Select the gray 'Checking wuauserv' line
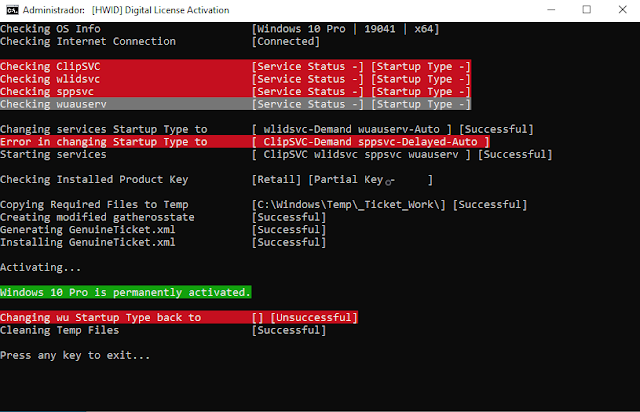Screen dimensions: 640x412 tap(236, 104)
